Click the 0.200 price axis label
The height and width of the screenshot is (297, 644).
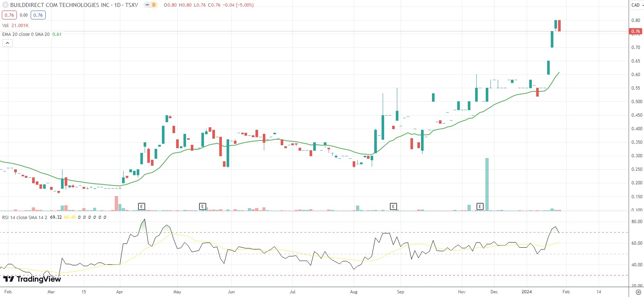(x=637, y=183)
